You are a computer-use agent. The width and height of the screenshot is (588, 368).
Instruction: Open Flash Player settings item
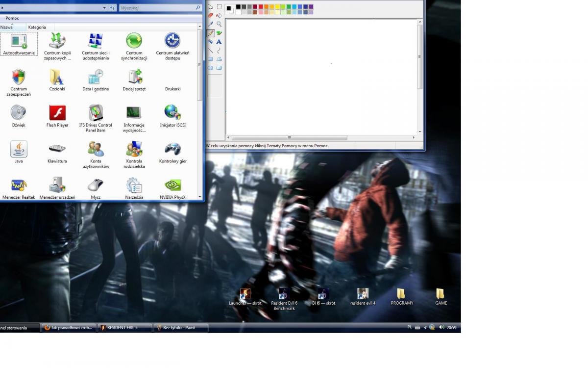[x=57, y=116]
